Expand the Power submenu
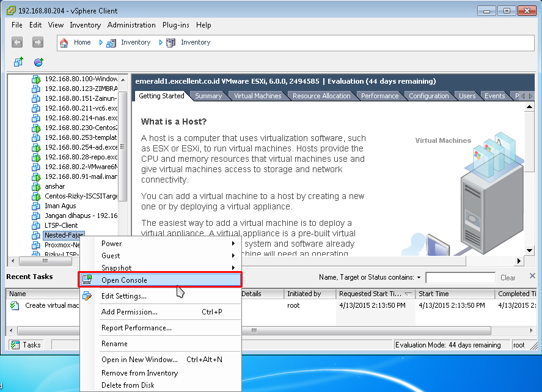Screen dimensions: 542x392 (233, 244)
